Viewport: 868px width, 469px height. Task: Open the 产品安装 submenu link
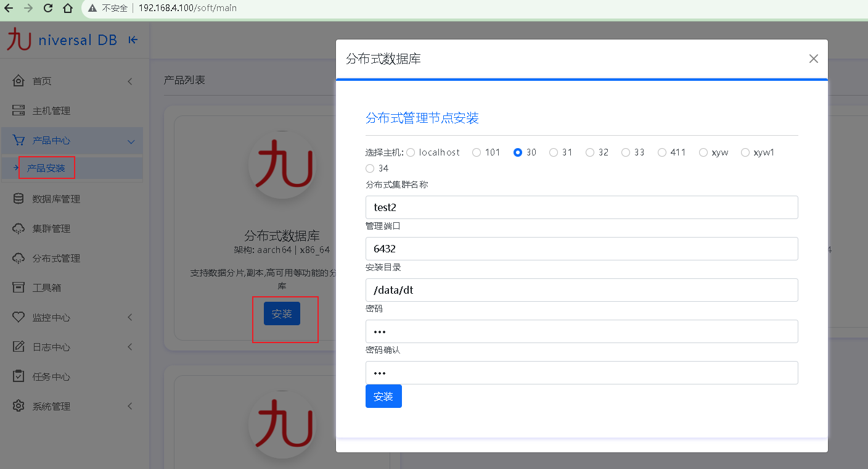[x=46, y=168]
